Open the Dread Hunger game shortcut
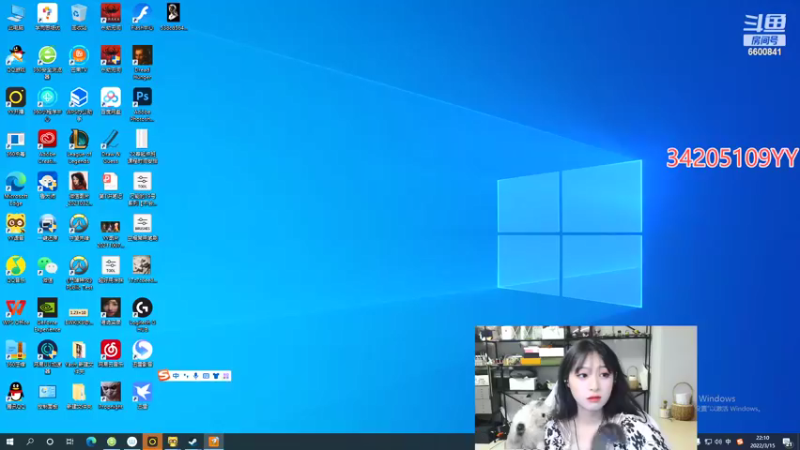Viewport: 800px width, 450px height. 142,62
